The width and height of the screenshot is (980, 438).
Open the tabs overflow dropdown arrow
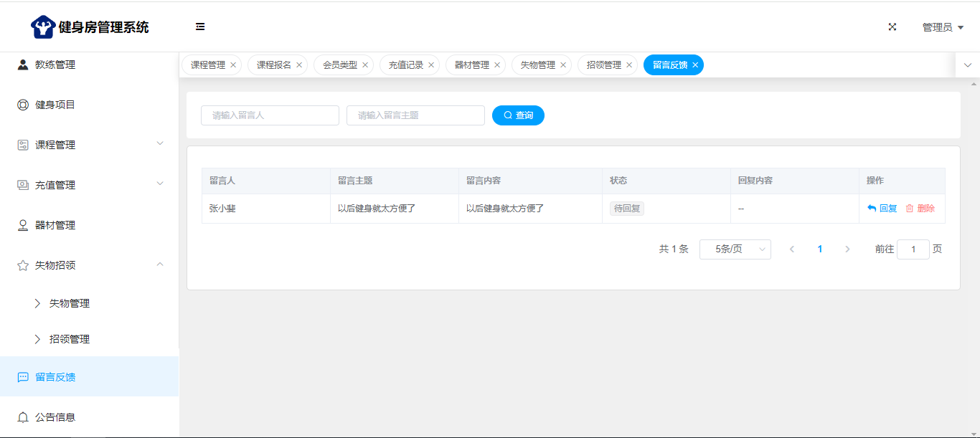click(968, 65)
